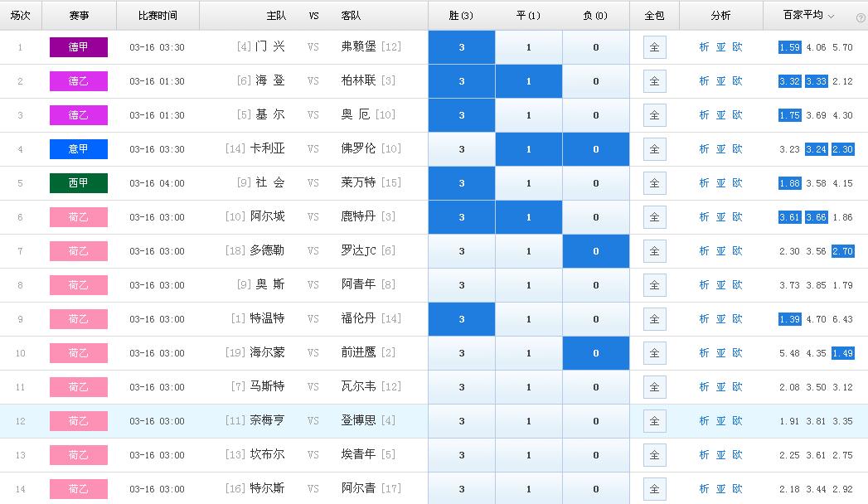Click 全 button for match 1 门兴
This screenshot has height=504, width=868.
point(654,47)
